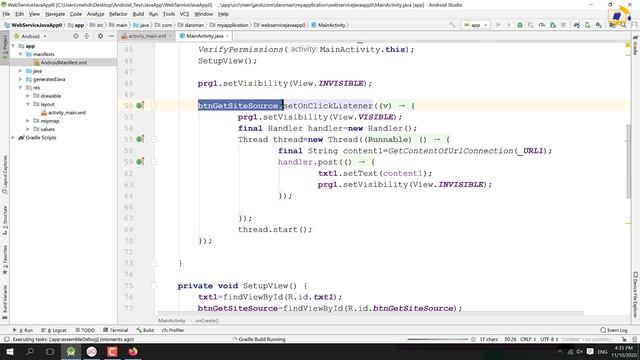Expand the java folder
This screenshot has height=360, width=640.
pos(20,71)
